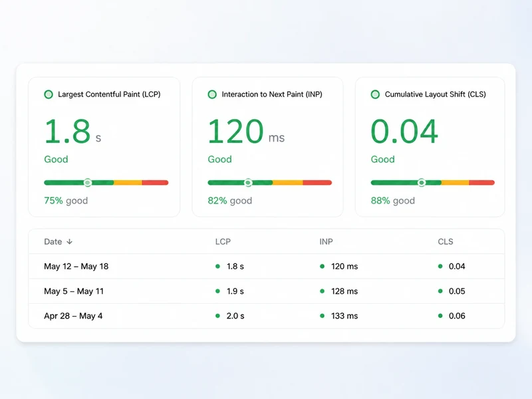Click the Good status under 1.8 s
This screenshot has height=399, width=532.
(56, 159)
